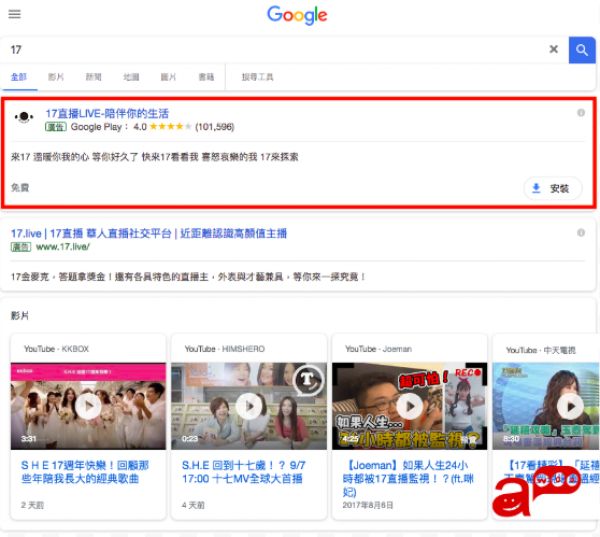Click the YouTube · Joeman source label
Screen dimensions: 600x537
(378, 349)
